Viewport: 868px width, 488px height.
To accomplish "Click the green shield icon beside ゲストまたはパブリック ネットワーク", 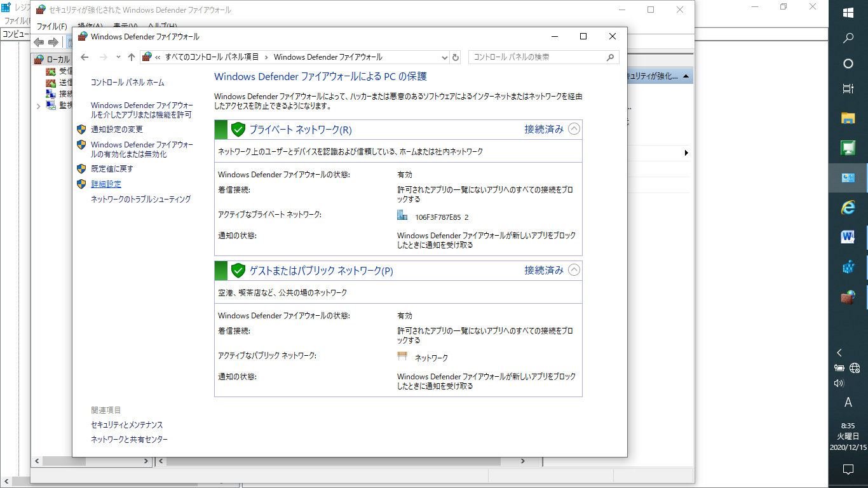I will click(x=238, y=271).
